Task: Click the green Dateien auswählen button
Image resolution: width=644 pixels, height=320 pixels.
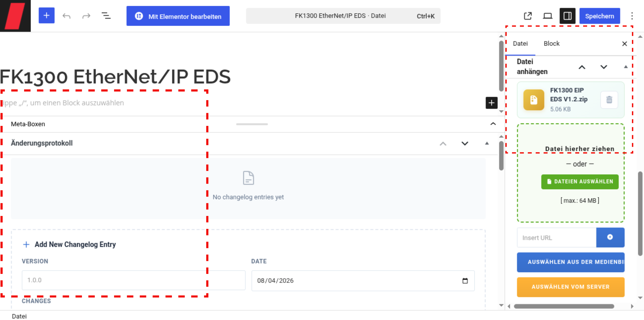Action: point(580,181)
